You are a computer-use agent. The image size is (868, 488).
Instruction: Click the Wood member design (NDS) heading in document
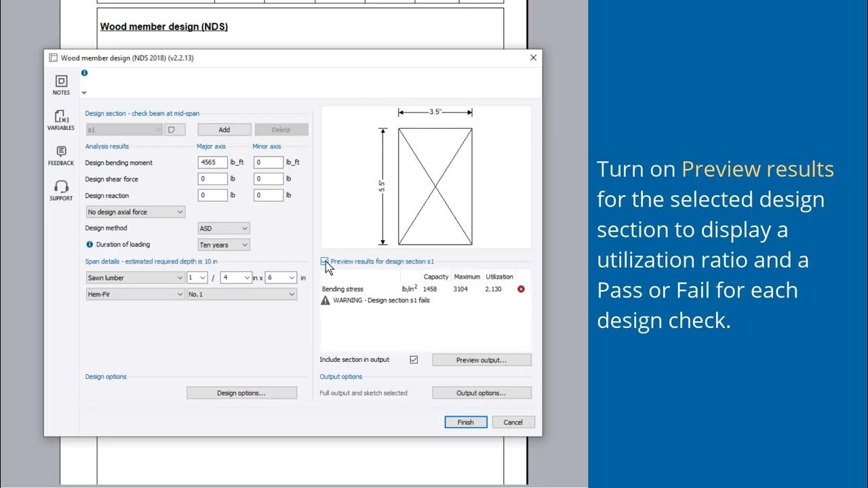[164, 27]
